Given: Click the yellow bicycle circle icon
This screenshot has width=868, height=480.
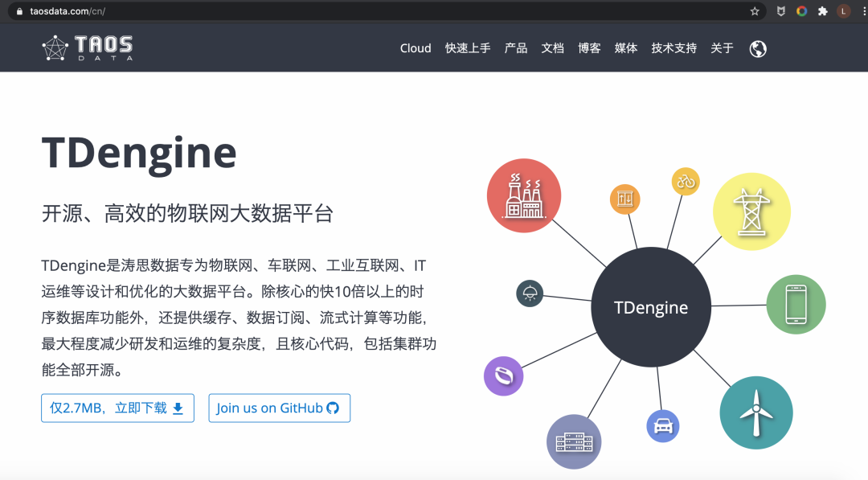Looking at the screenshot, I should 686,181.
